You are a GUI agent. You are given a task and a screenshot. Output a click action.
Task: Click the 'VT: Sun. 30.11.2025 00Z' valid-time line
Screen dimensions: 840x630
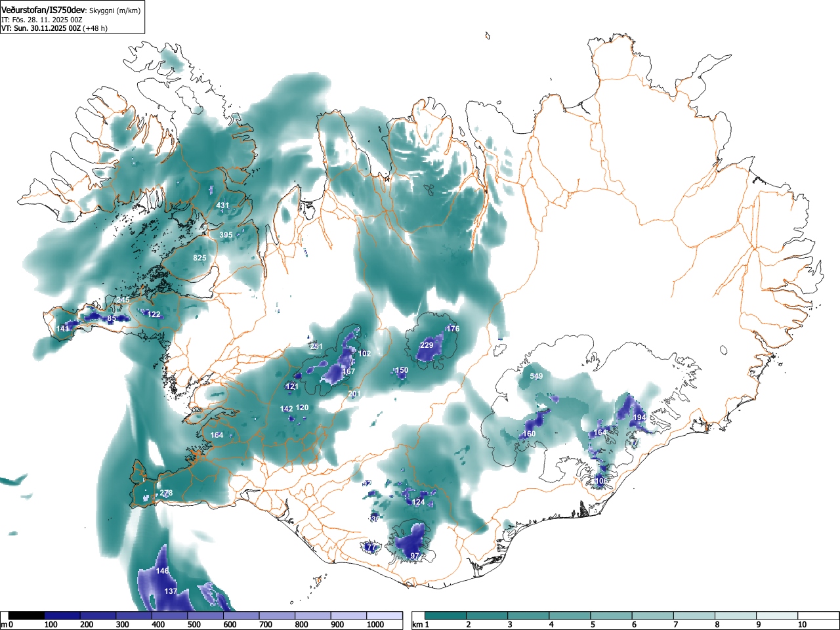(41, 28)
